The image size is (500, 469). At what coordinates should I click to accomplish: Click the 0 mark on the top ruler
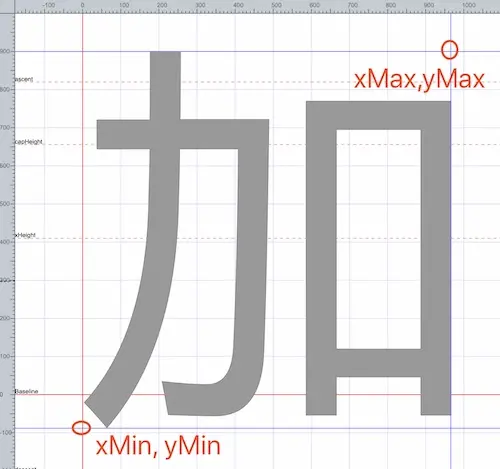tap(82, 5)
